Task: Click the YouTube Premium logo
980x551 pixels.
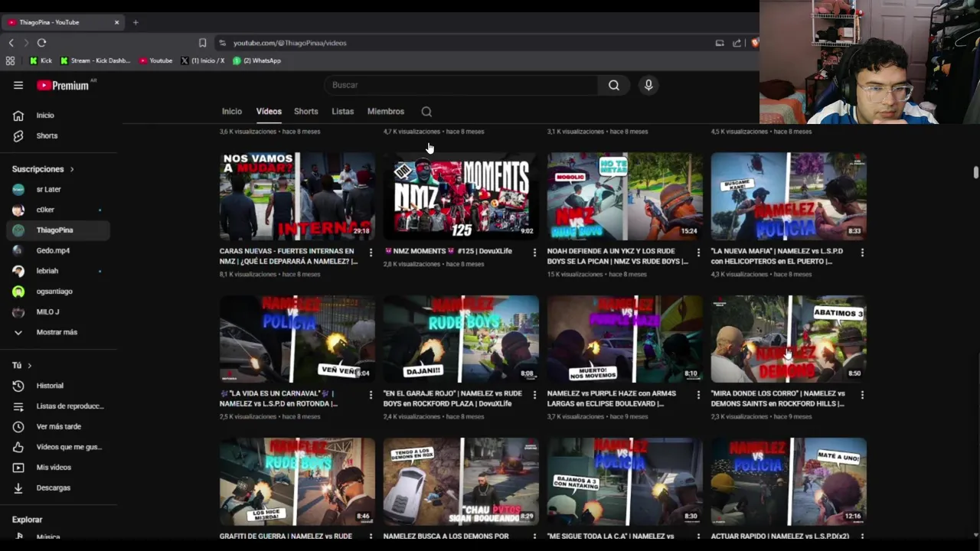Action: [64, 86]
